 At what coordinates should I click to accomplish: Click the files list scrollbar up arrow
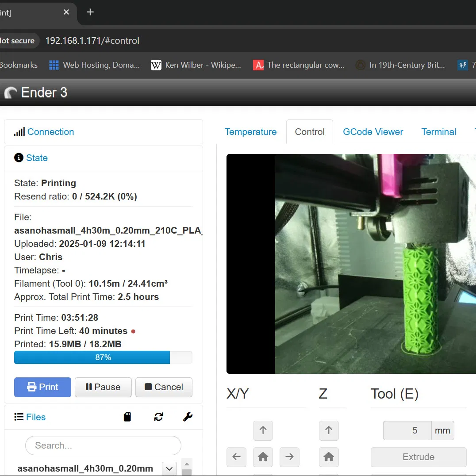pyautogui.click(x=187, y=464)
